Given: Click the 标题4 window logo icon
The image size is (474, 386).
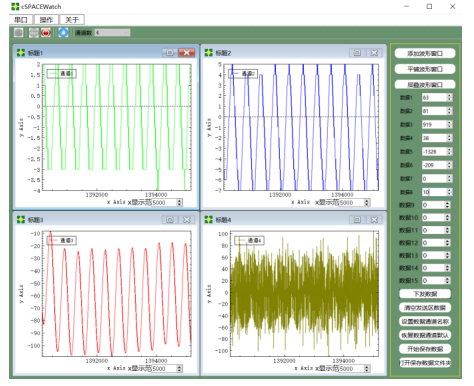Looking at the screenshot, I should [x=209, y=220].
